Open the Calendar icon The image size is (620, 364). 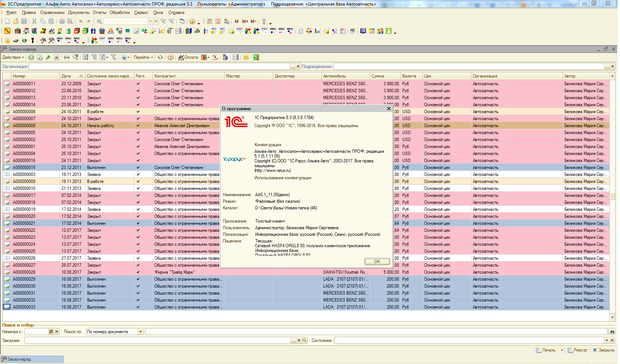coord(218,21)
